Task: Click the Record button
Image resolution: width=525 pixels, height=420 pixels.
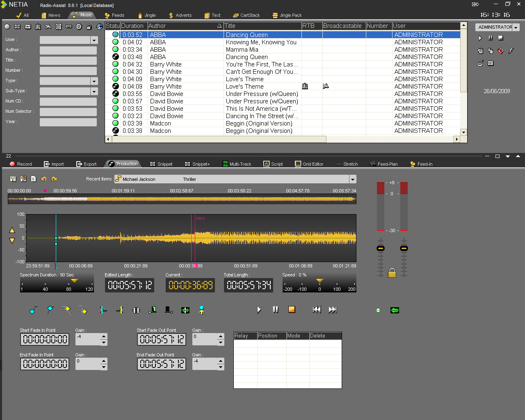Action: 21,164
